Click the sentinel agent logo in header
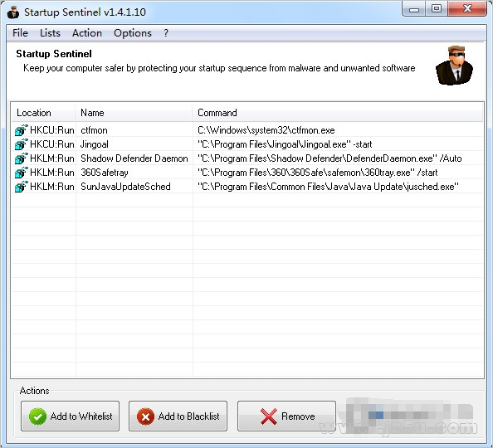The image size is (493, 448). (454, 66)
